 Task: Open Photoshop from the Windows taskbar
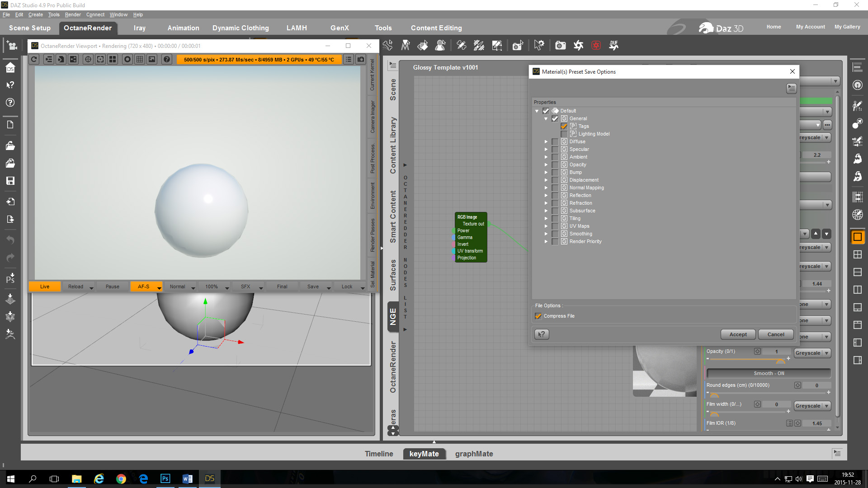(x=165, y=479)
